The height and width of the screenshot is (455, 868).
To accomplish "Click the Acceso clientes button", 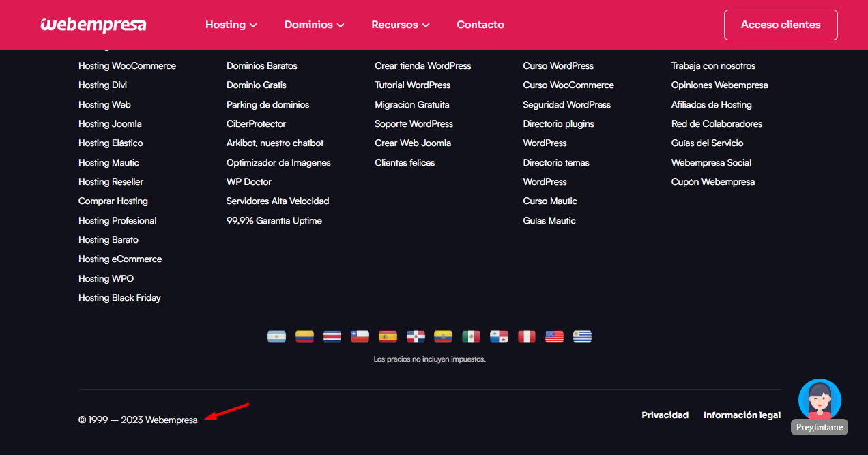I will pyautogui.click(x=781, y=25).
